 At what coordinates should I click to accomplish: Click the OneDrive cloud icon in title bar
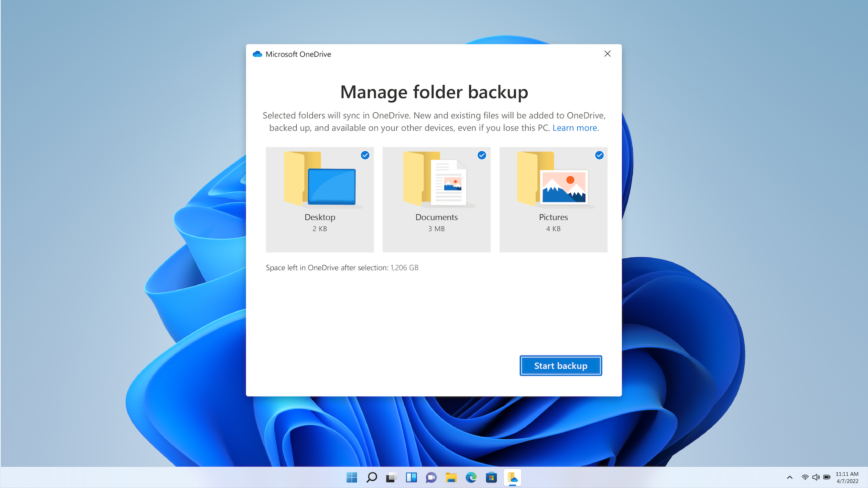pos(257,54)
